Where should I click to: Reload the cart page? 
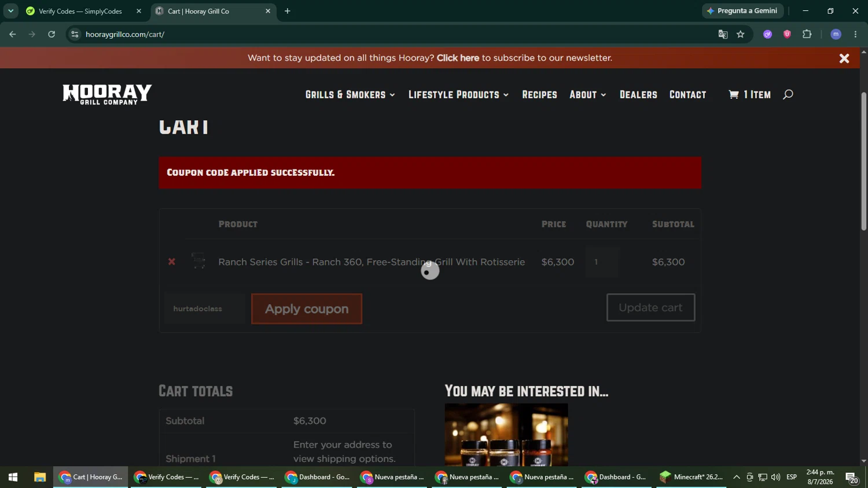tap(52, 35)
